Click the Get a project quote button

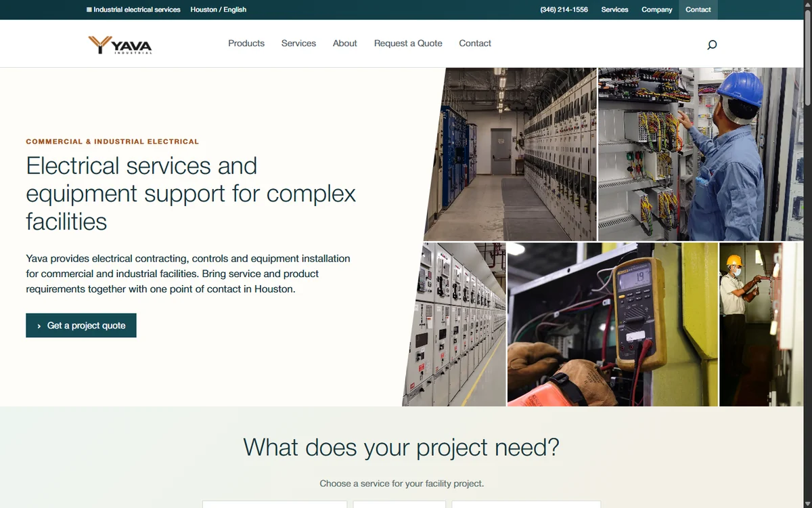coord(81,325)
